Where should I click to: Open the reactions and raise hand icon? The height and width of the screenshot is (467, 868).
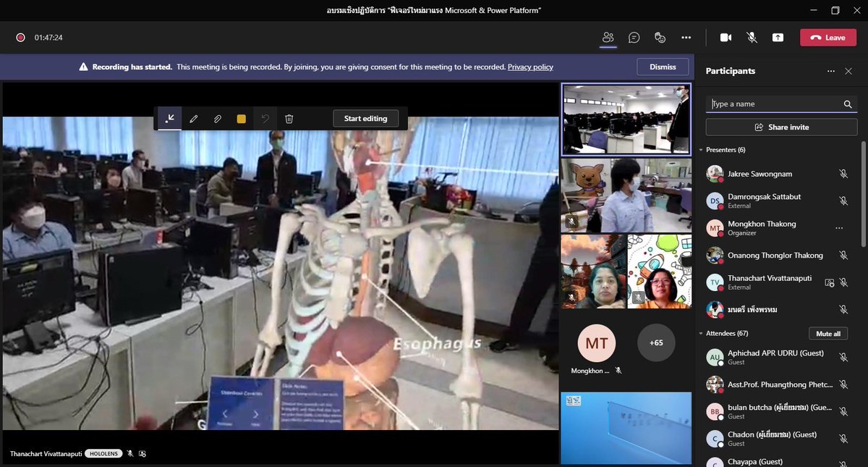(x=660, y=38)
